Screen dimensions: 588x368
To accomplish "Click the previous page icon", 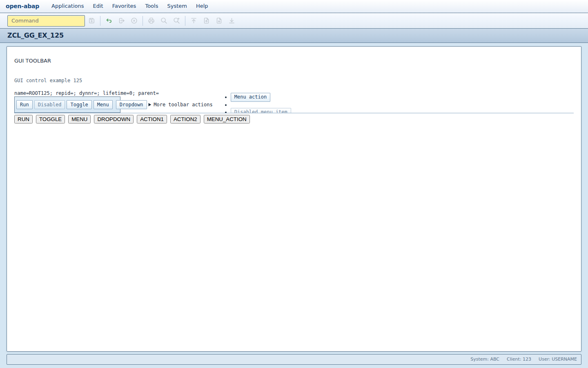I will pyautogui.click(x=207, y=21).
